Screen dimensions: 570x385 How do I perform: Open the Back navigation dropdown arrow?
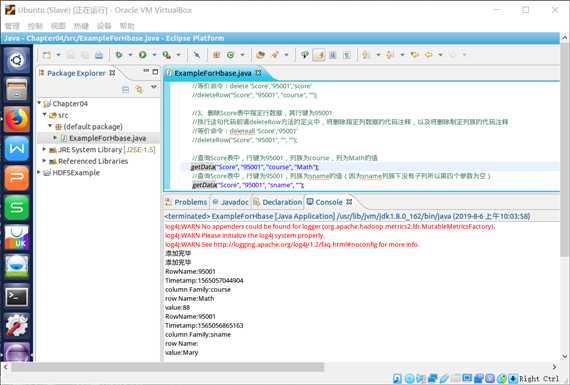click(441, 55)
